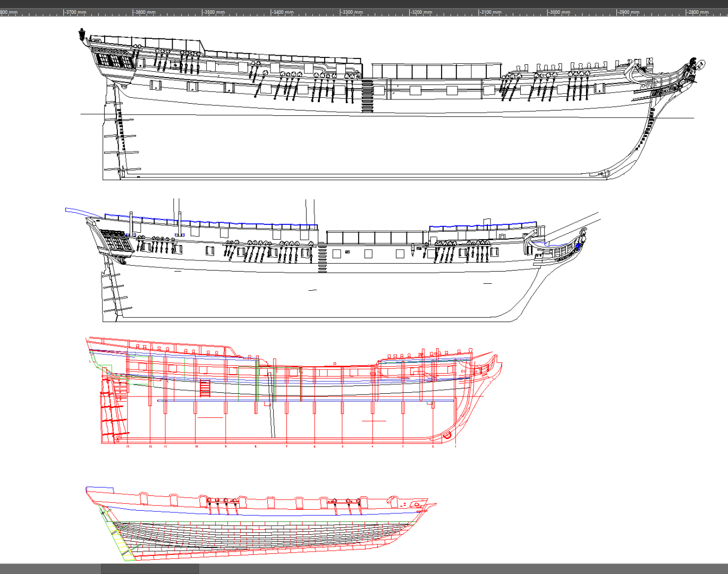Click the -3700 mm ruler mark
The height and width of the screenshot is (574, 728).
(75, 12)
